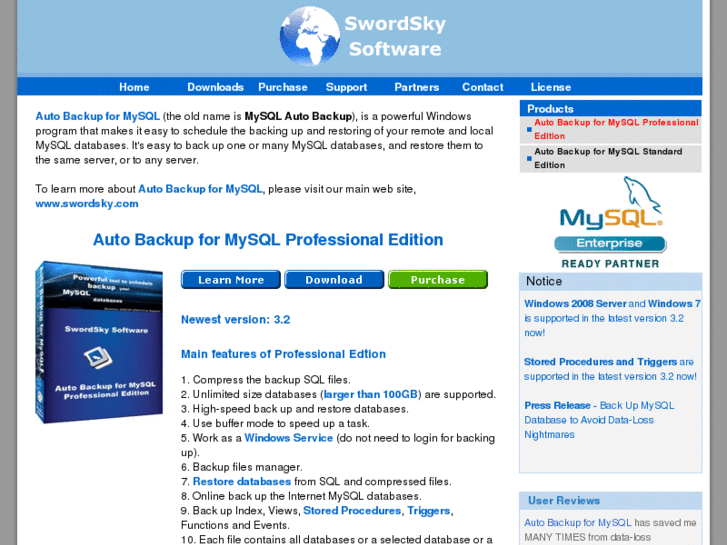Viewport: 727px width, 545px height.
Task: Click Main features of Professional Edtion heading
Action: tap(283, 354)
